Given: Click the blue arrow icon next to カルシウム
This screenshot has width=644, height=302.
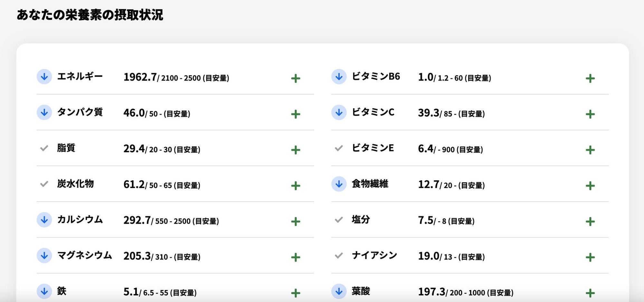Looking at the screenshot, I should [x=44, y=220].
